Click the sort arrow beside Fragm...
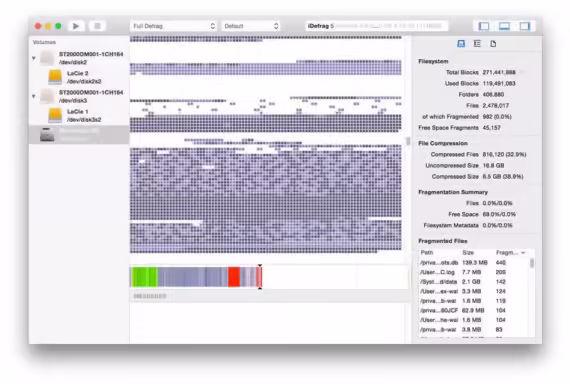This screenshot has height=384, width=570. pyautogui.click(x=523, y=252)
